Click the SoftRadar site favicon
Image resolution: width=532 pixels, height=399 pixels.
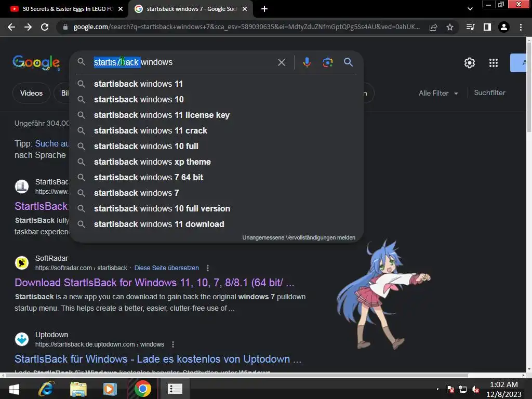coord(22,263)
